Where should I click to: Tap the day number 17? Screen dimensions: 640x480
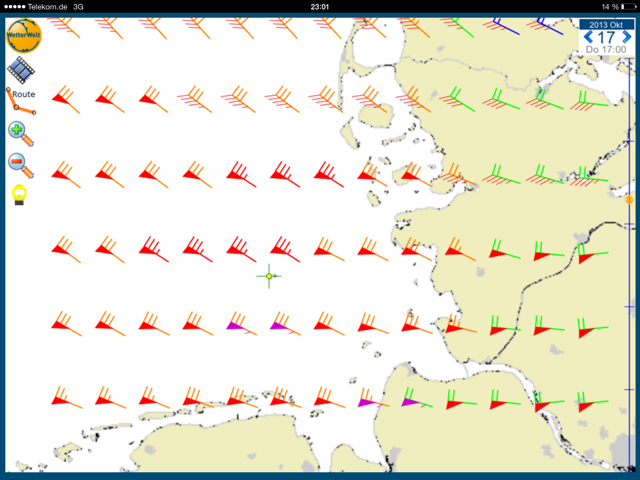coord(607,37)
